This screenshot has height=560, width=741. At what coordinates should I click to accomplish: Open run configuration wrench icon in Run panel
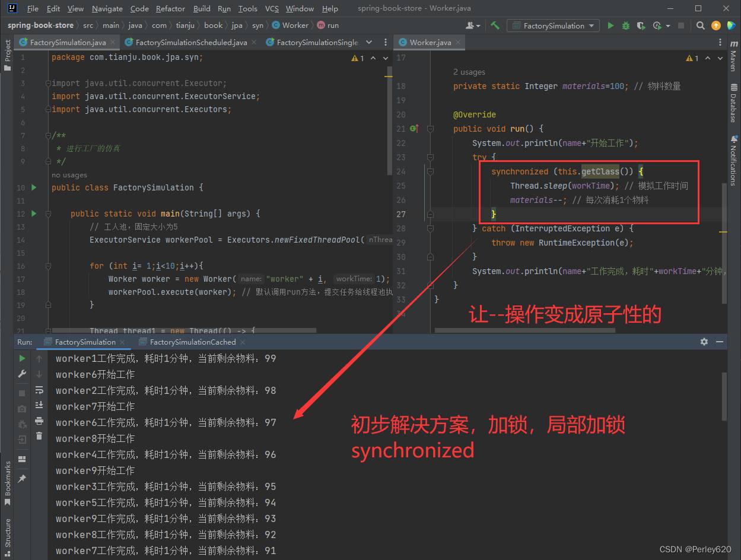click(22, 374)
